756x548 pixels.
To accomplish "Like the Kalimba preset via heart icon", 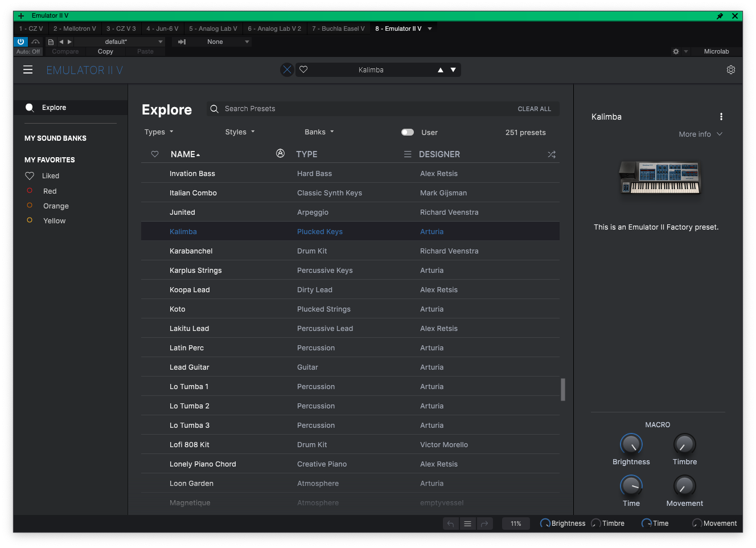I will [303, 69].
